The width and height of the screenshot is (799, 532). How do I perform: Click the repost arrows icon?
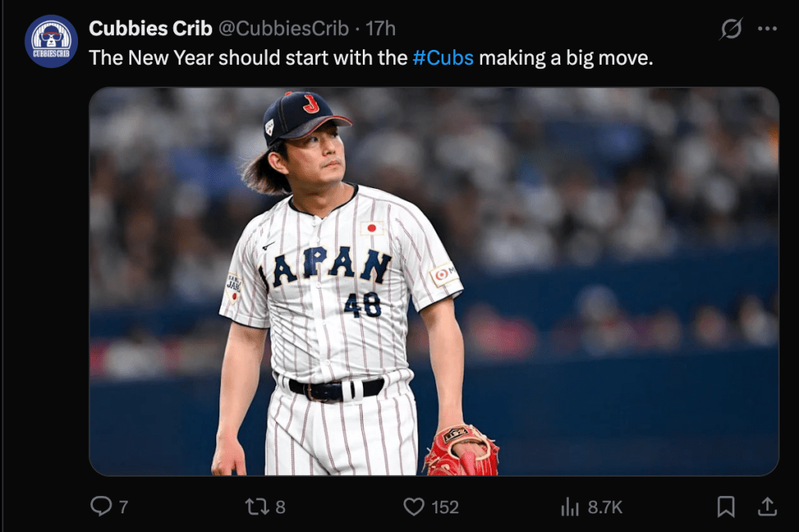[257, 506]
